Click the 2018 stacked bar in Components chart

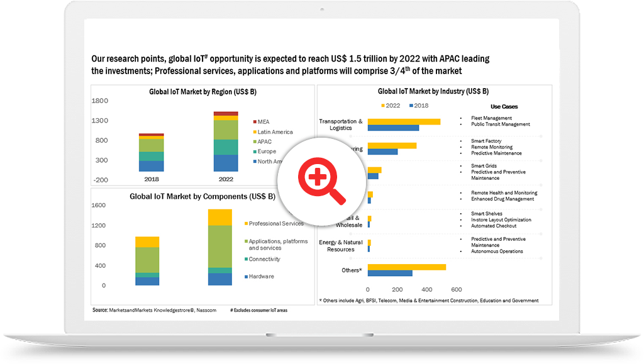pyautogui.click(x=147, y=261)
